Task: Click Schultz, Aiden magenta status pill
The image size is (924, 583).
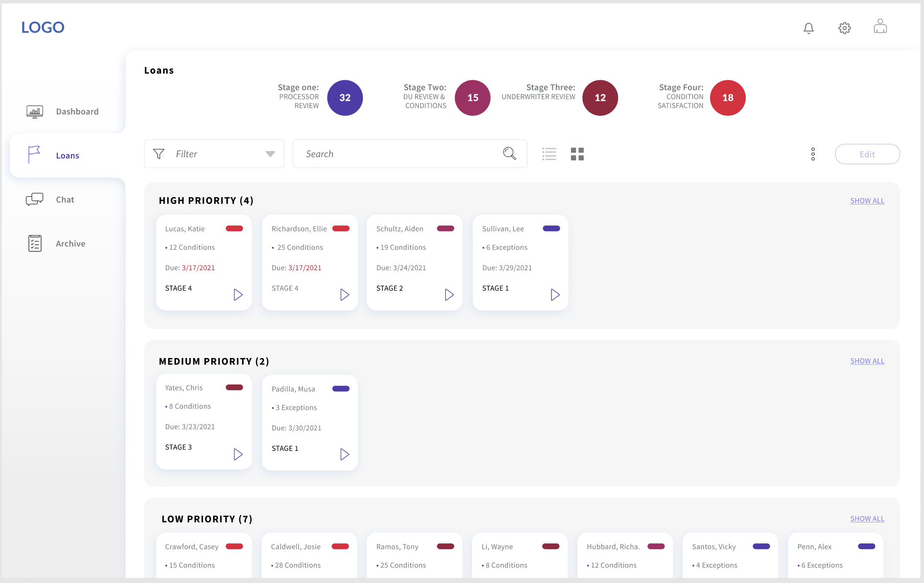Action: click(x=445, y=228)
